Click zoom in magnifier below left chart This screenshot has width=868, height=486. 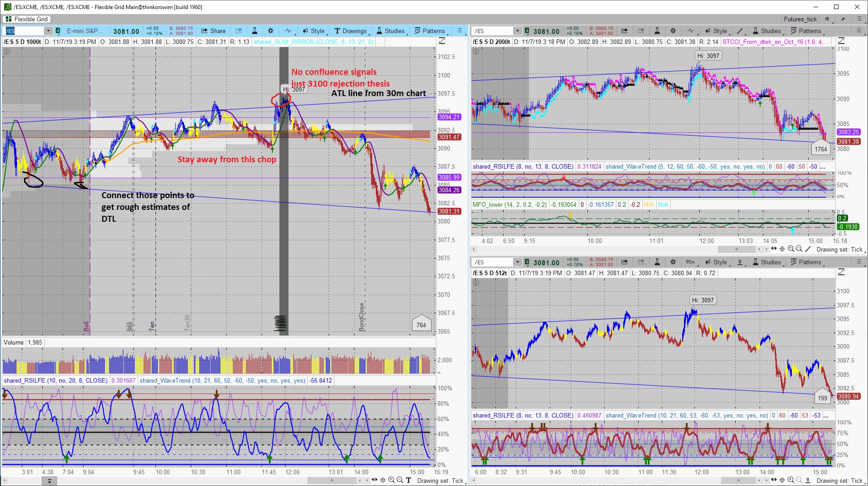[391, 480]
